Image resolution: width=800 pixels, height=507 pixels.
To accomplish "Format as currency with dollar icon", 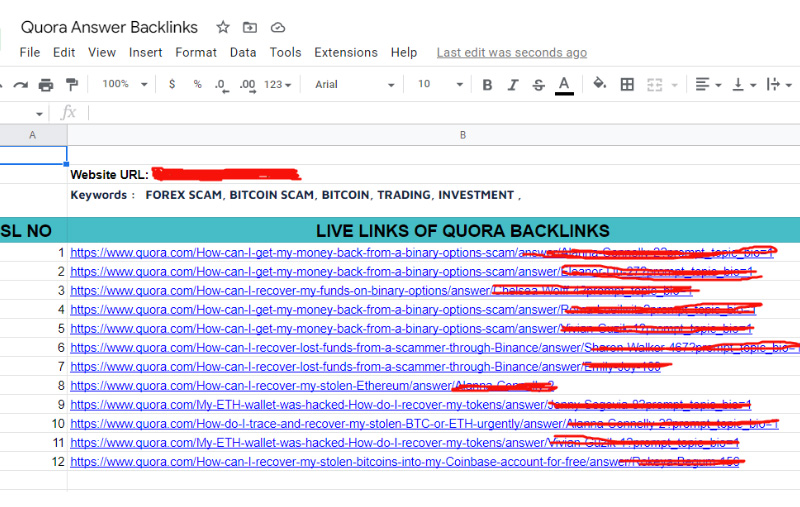I will coord(172,84).
